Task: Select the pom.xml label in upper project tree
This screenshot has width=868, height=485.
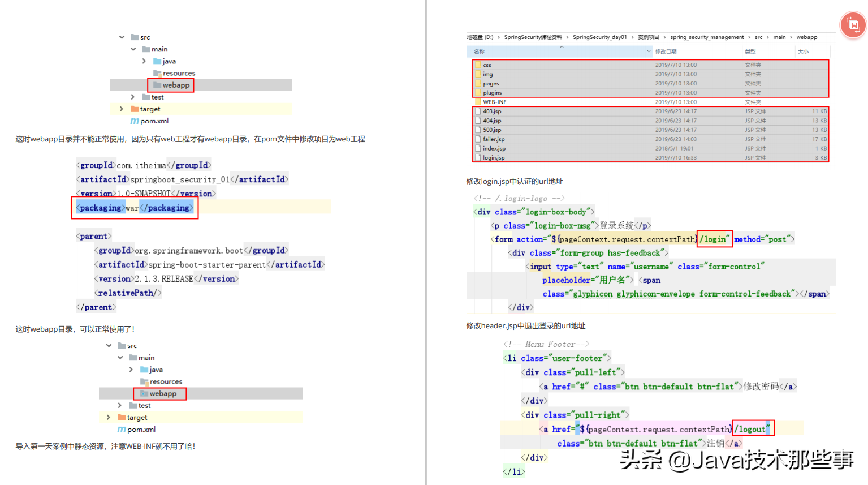Action: [x=154, y=121]
